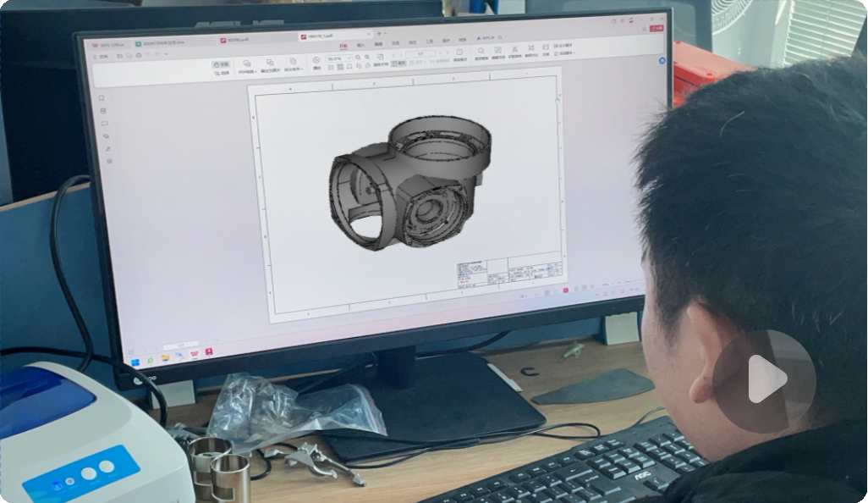Click the Open file icon in quick access bar

[119, 56]
